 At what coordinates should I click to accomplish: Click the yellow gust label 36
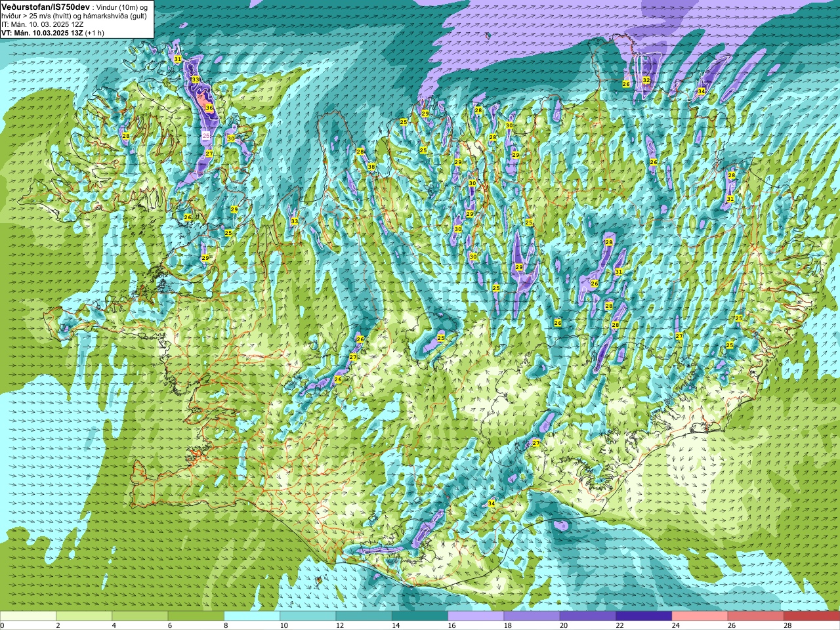click(x=209, y=107)
